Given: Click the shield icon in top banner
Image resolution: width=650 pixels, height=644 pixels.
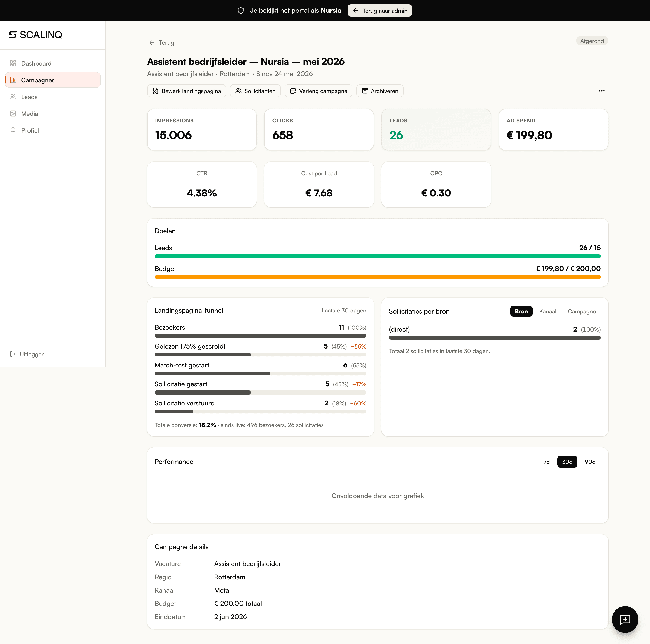Looking at the screenshot, I should (x=241, y=11).
